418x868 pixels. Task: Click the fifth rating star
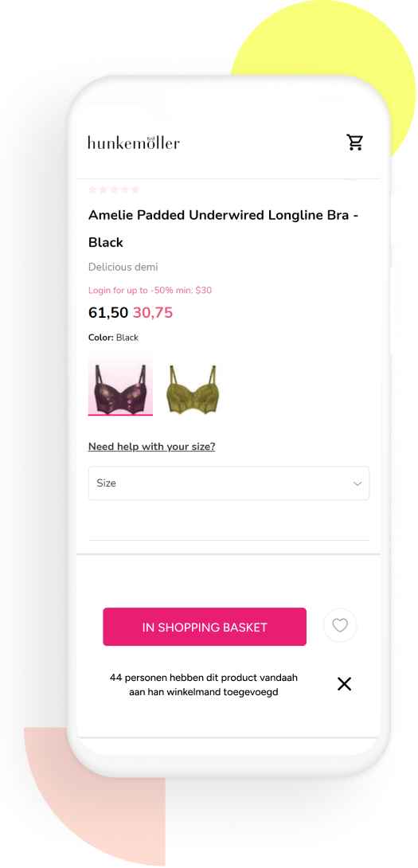pyautogui.click(x=135, y=190)
